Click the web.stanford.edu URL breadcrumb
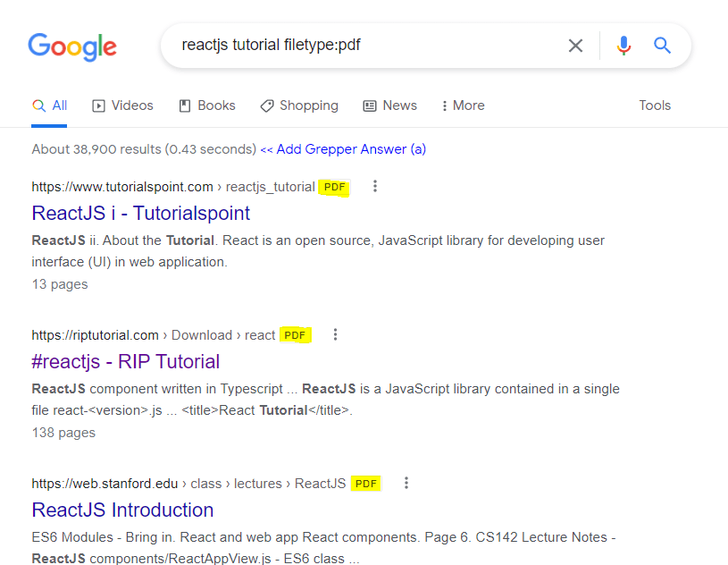728x565 pixels. click(188, 484)
